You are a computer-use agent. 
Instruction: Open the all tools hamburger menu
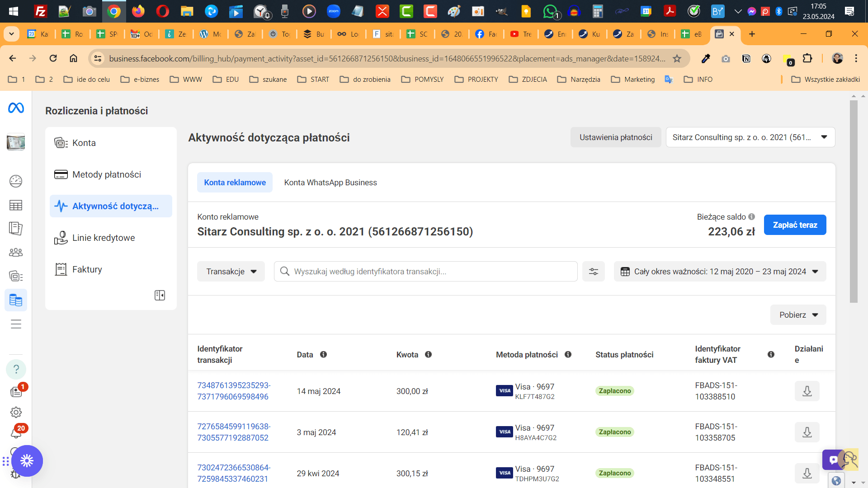click(x=16, y=324)
